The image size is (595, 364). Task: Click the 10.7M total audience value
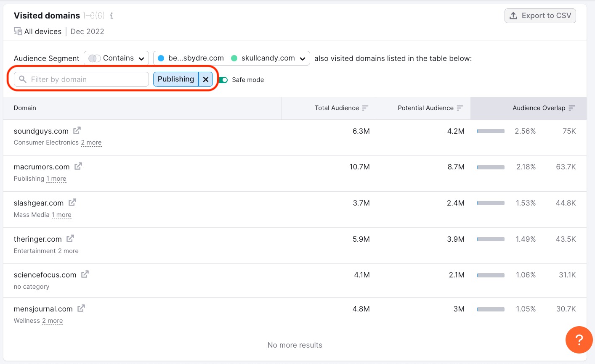(359, 167)
